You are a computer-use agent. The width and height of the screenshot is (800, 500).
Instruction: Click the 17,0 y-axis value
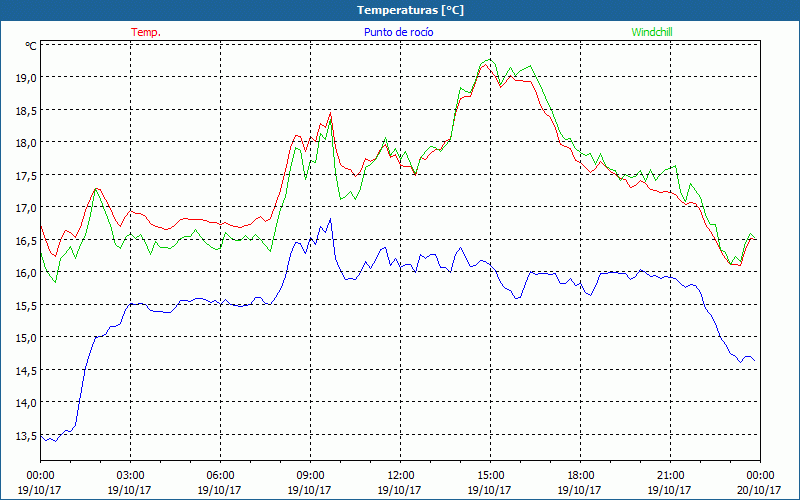(27, 208)
